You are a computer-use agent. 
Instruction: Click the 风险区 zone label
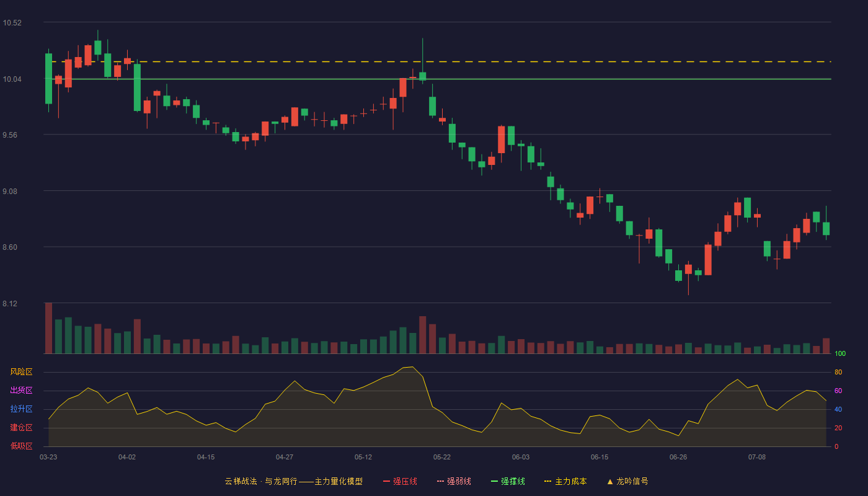[21, 372]
